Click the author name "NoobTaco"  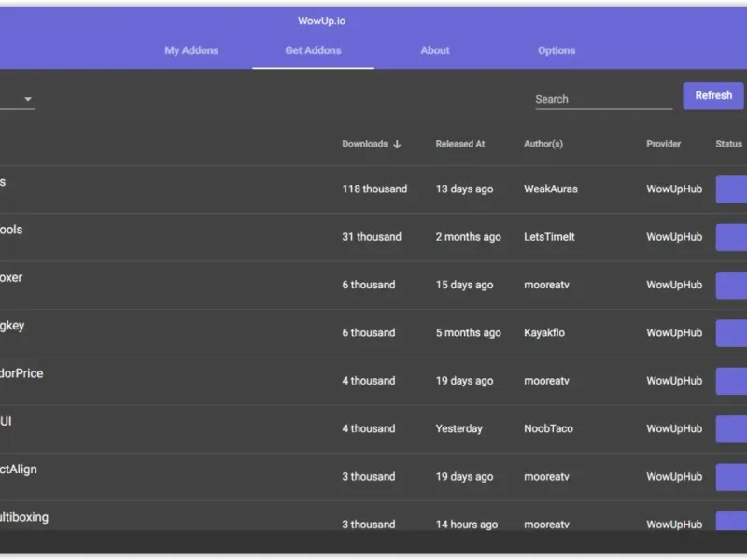click(x=548, y=428)
